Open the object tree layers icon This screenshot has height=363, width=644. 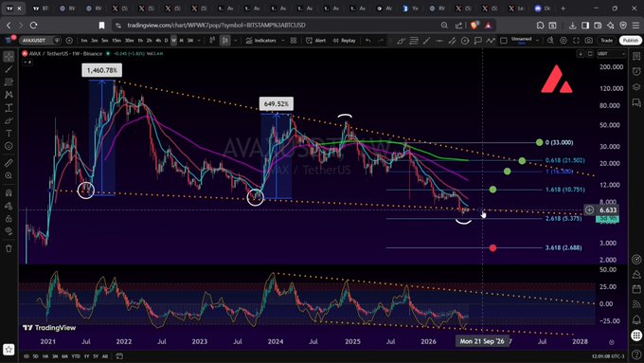pos(636,87)
